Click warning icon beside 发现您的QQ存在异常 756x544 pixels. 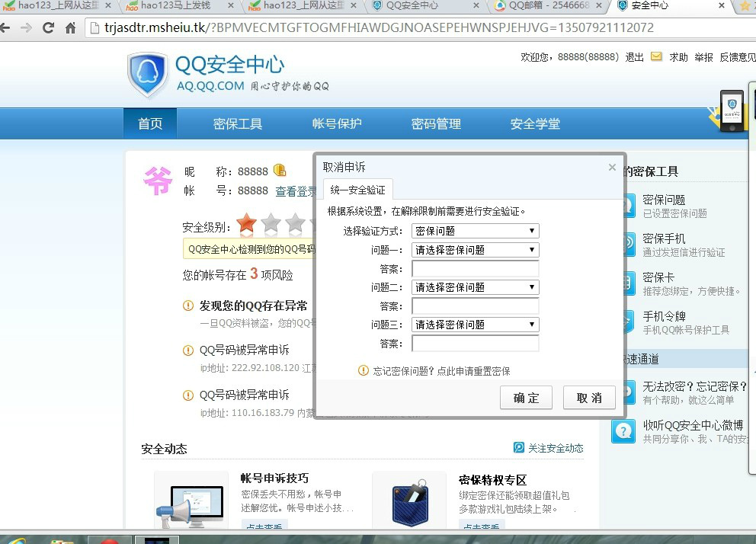188,306
